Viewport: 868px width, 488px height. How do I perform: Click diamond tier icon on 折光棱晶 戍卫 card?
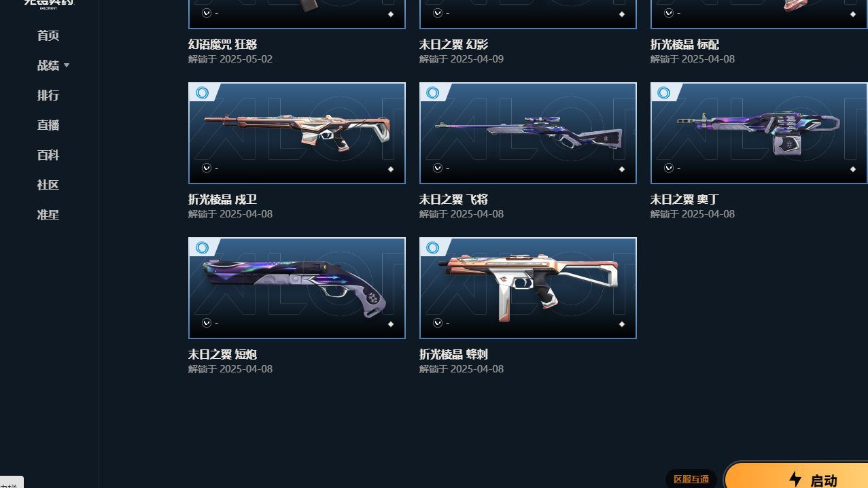point(391,169)
